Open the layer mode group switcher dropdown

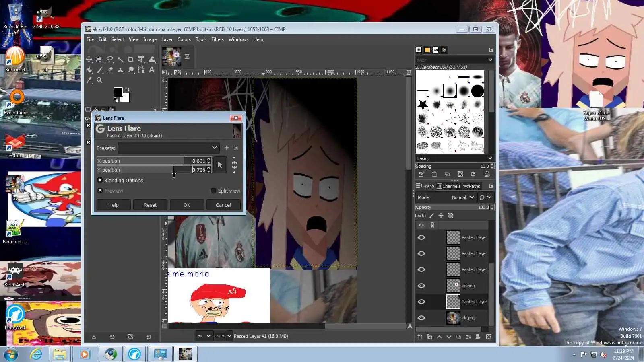coord(485,197)
